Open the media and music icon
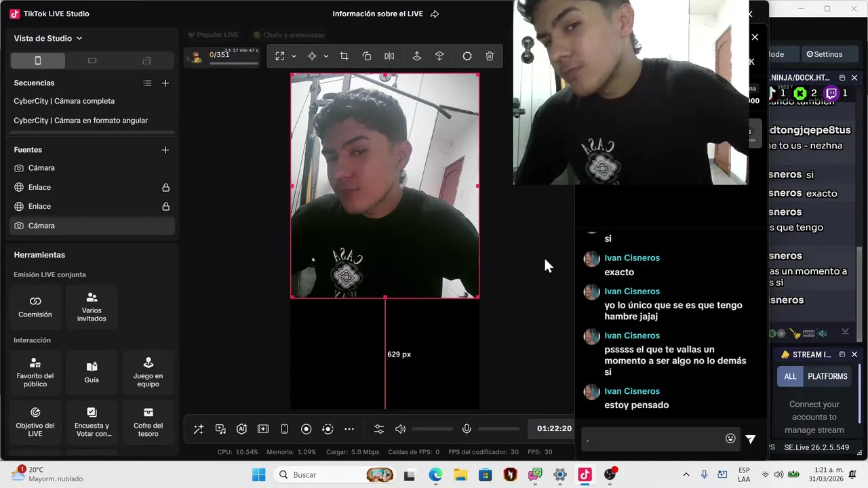 coord(220,429)
